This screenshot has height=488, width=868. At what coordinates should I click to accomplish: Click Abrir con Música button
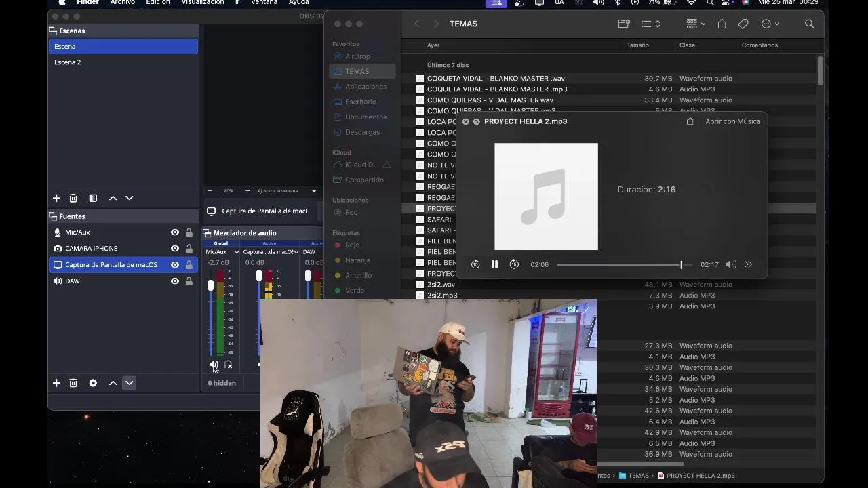[x=733, y=121]
